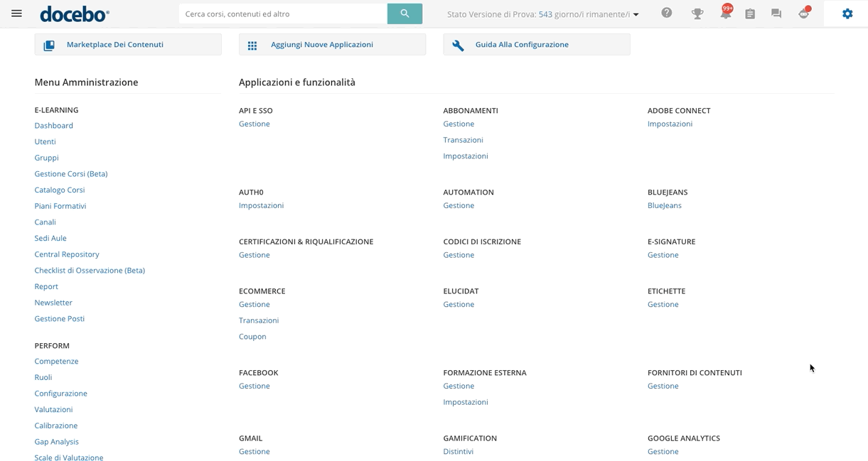This screenshot has width=868, height=461.
Task: Open the gamification trophy icon
Action: point(697,13)
